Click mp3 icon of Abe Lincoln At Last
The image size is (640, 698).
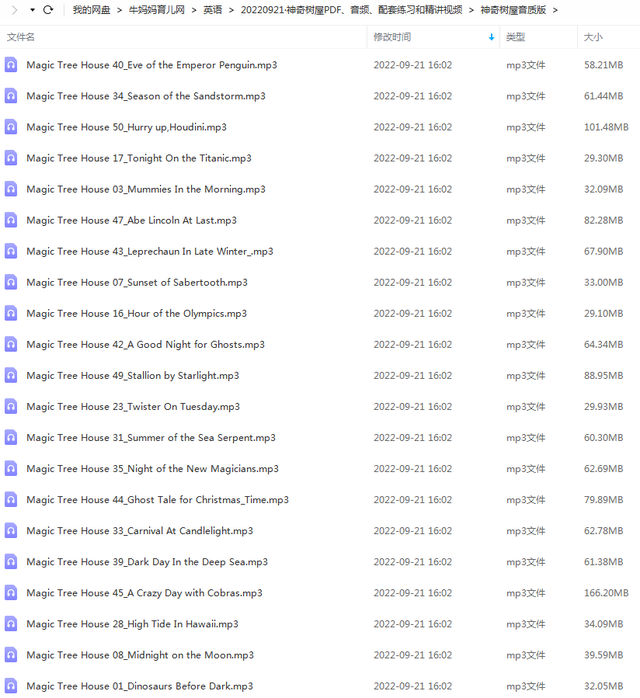[x=11, y=220]
